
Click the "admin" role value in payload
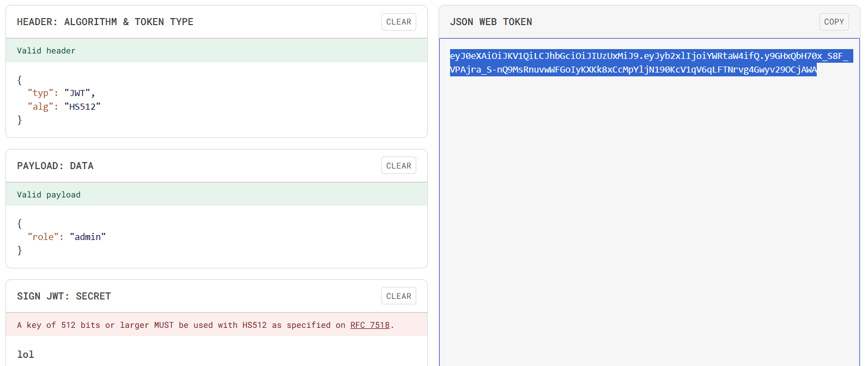(x=87, y=237)
